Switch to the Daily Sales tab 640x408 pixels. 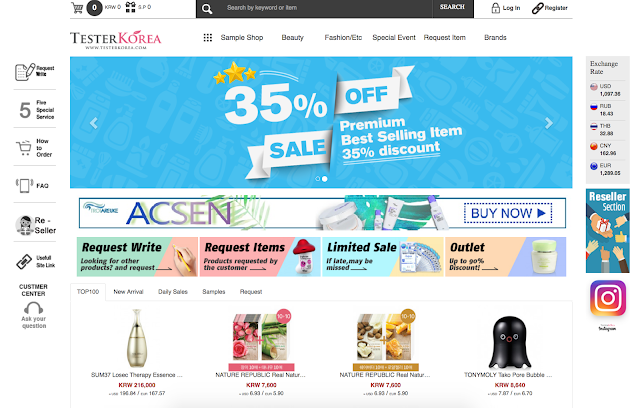click(173, 292)
